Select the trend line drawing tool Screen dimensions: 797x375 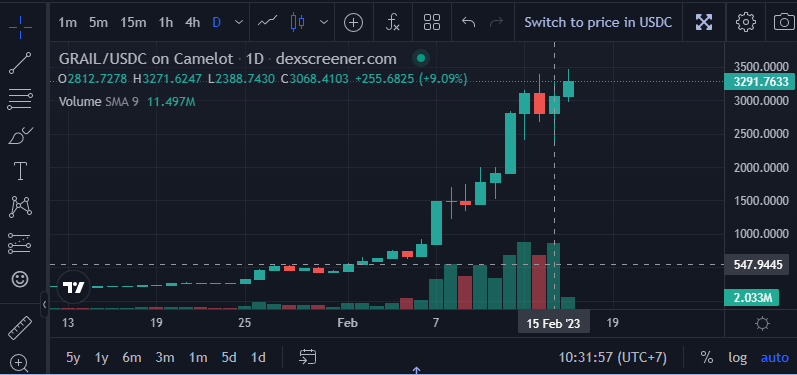coord(20,62)
